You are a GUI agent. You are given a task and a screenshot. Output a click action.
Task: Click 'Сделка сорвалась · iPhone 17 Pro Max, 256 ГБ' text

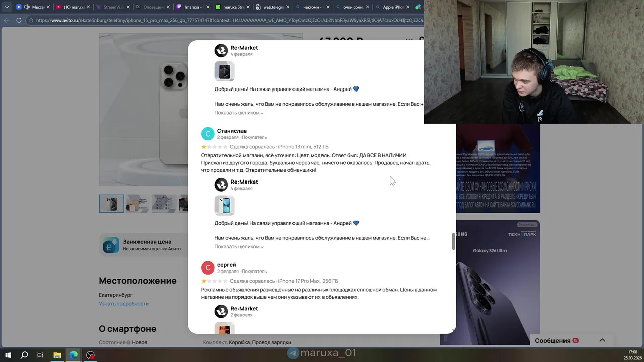coord(284,281)
